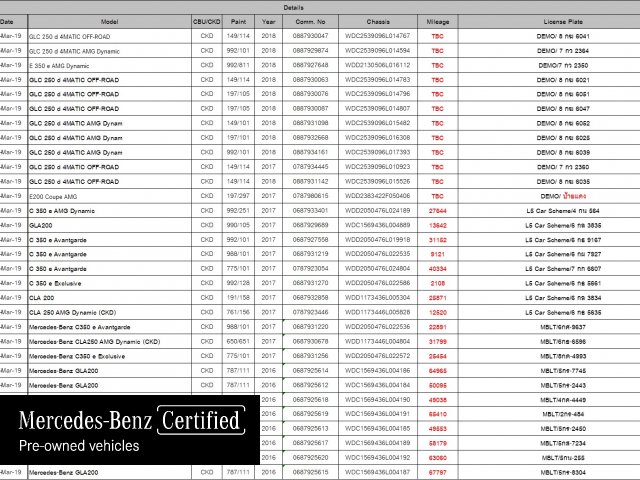Select chassis cell WDC1569436L004191
The height and width of the screenshot is (480, 640).
tap(378, 414)
